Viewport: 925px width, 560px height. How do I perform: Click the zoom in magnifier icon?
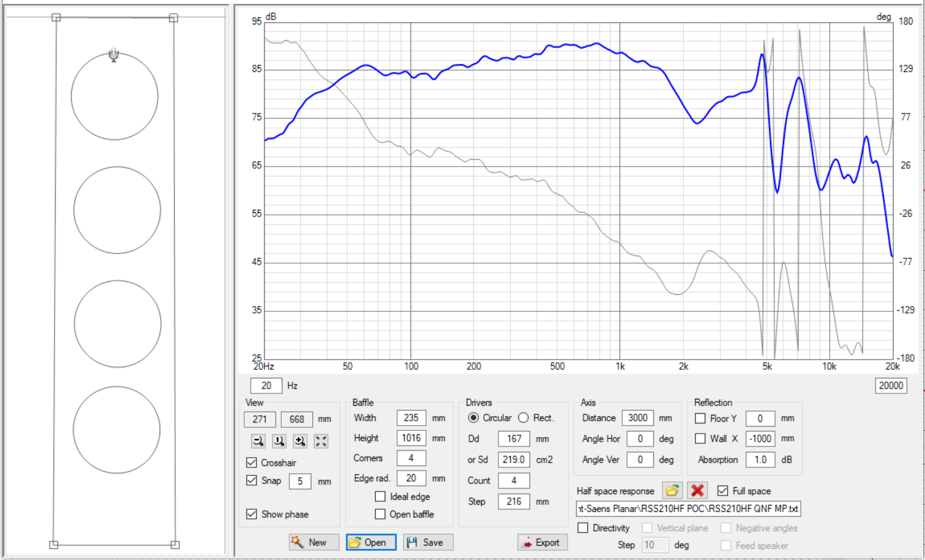pyautogui.click(x=300, y=441)
